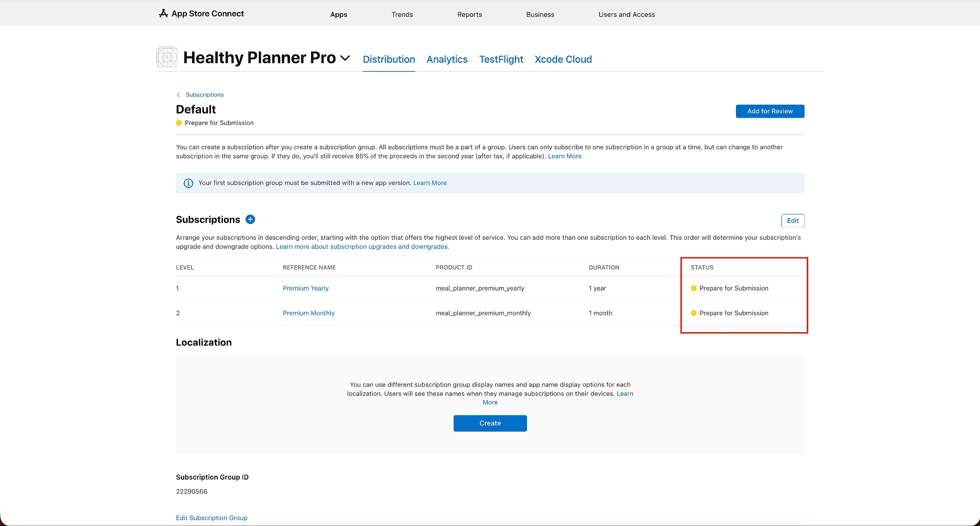Click the App Store Connect title text
Viewport: 980px width, 526px height.
click(x=208, y=13)
